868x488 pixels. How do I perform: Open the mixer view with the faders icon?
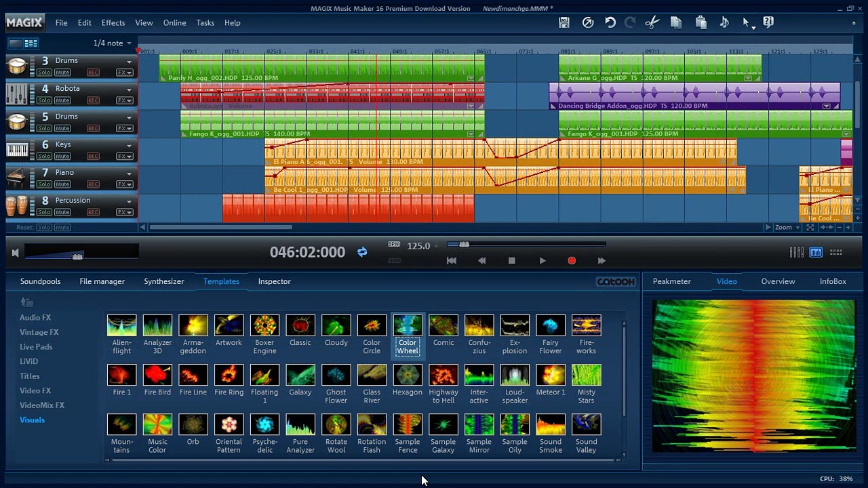(x=797, y=252)
